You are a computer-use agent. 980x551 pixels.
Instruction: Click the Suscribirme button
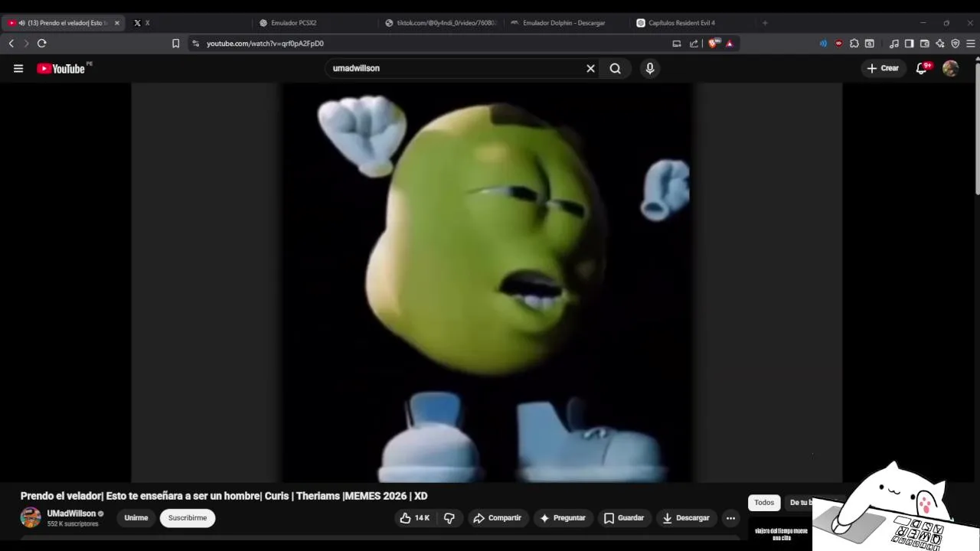(188, 518)
